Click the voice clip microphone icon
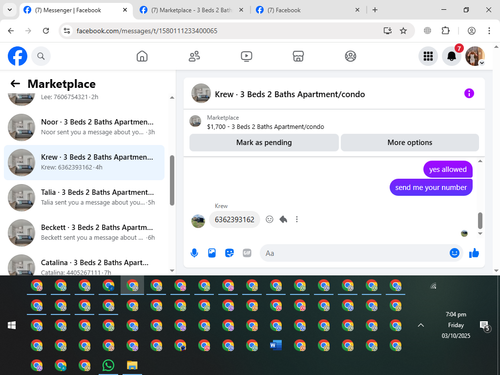The image size is (500, 375). point(194,253)
